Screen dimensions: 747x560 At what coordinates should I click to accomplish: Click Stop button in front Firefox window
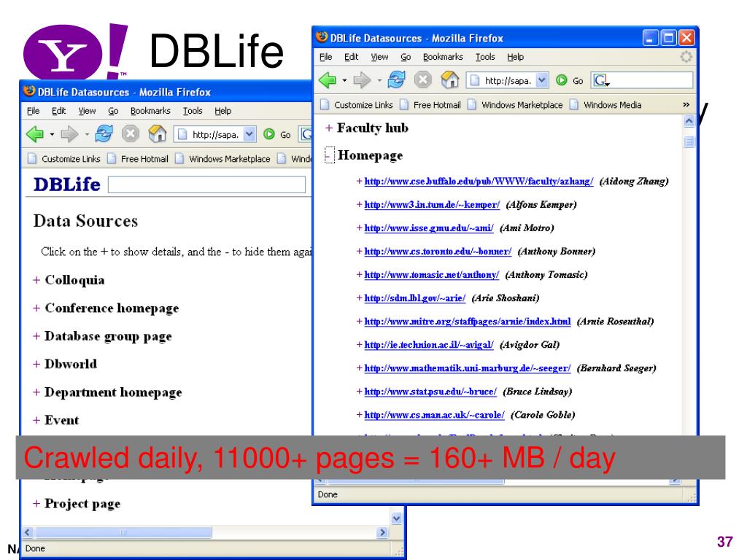pyautogui.click(x=422, y=80)
